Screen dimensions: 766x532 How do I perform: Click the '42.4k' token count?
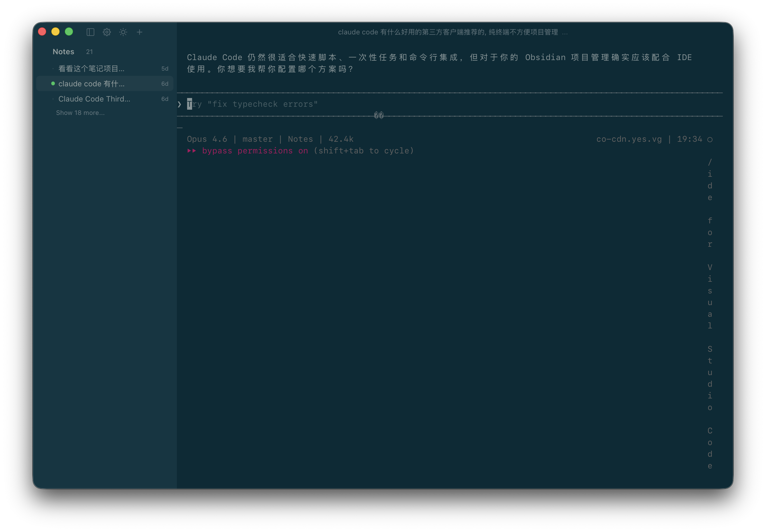pos(341,139)
